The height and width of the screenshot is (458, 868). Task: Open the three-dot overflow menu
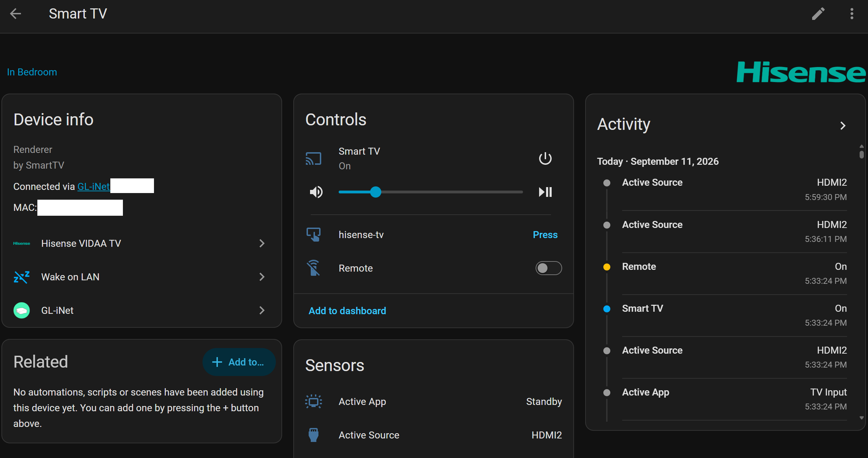tap(852, 14)
